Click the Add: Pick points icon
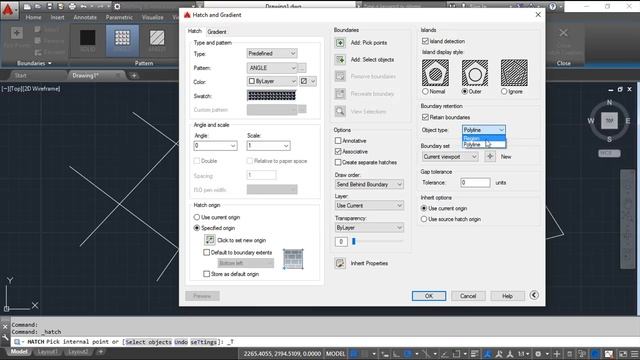The height and width of the screenshot is (360, 640). pos(340,43)
